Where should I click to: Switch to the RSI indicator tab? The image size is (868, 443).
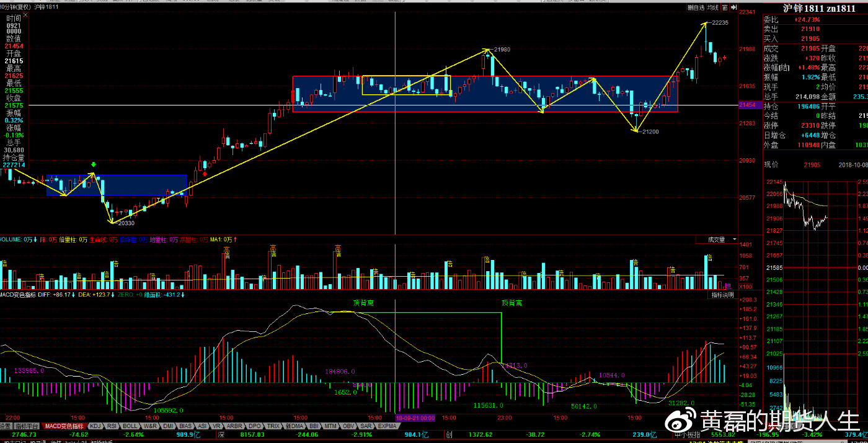pos(112,426)
